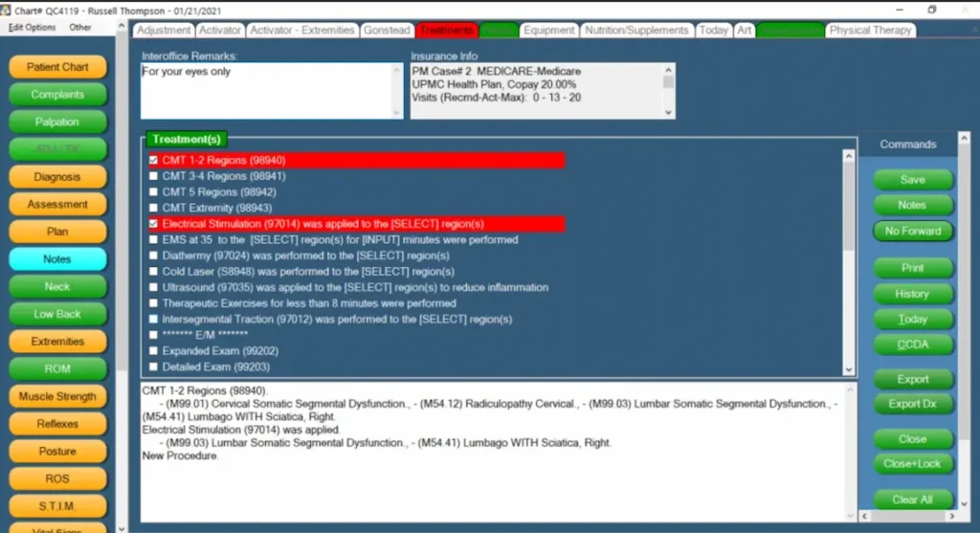The height and width of the screenshot is (533, 980).
Task: Click down arrow of Insurance Info scrollbar
Action: point(668,113)
